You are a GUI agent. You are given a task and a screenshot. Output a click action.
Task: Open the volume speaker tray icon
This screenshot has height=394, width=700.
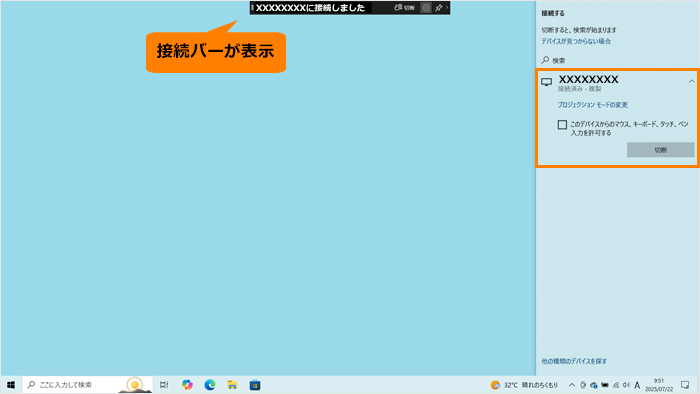pyautogui.click(x=626, y=385)
